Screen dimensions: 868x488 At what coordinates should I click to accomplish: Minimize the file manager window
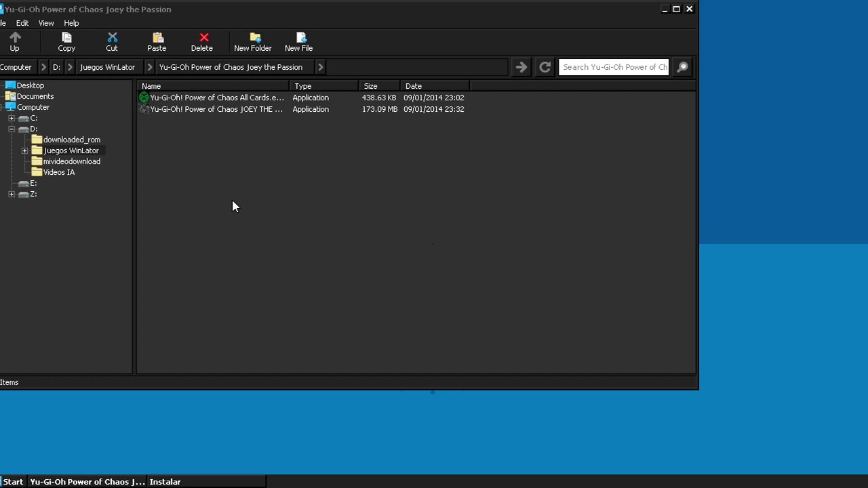click(665, 9)
